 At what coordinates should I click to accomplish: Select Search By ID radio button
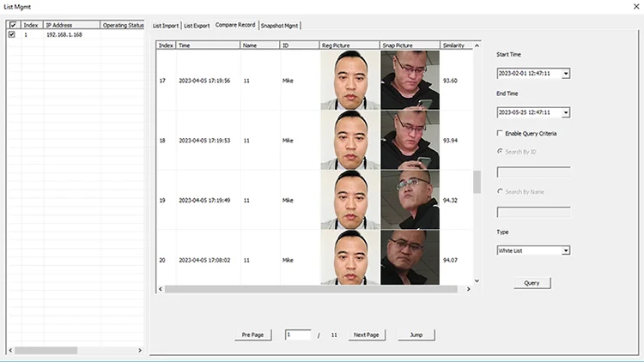point(501,151)
